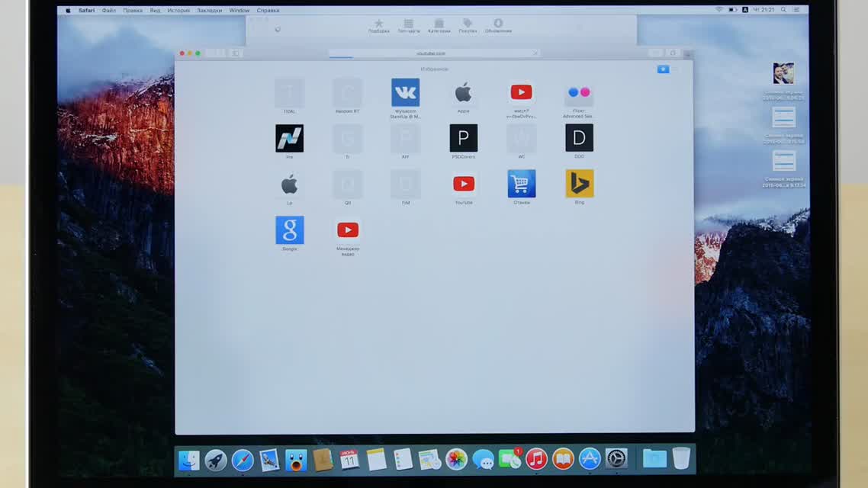The height and width of the screenshot is (488, 868).
Task: Select the bottom desktop screenshot file
Action: (783, 161)
